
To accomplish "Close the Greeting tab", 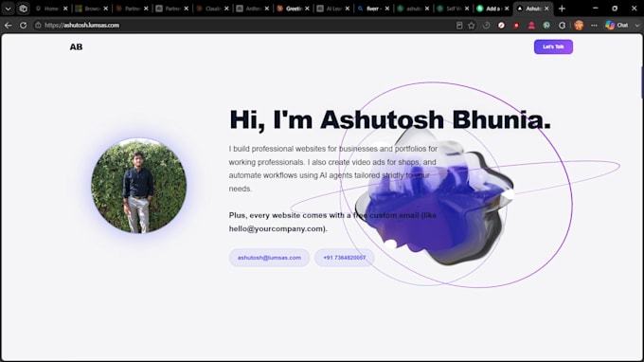I will pyautogui.click(x=307, y=9).
